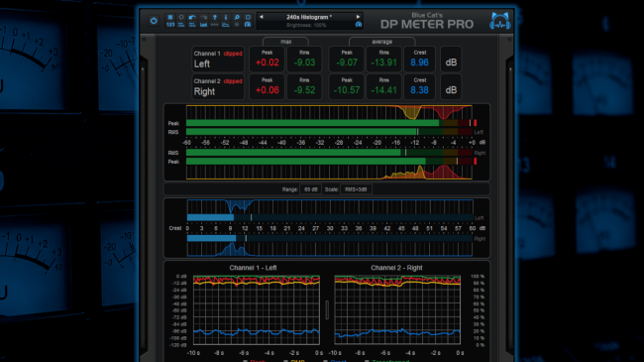Viewport: 644px width, 362px height.
Task: Click the Left channel Peak meter bar
Action: click(x=329, y=123)
